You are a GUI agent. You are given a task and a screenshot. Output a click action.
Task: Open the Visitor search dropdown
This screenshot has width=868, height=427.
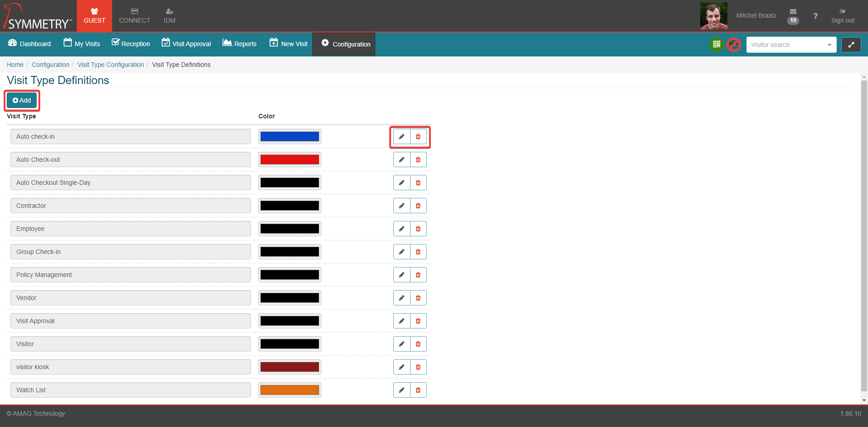click(791, 45)
